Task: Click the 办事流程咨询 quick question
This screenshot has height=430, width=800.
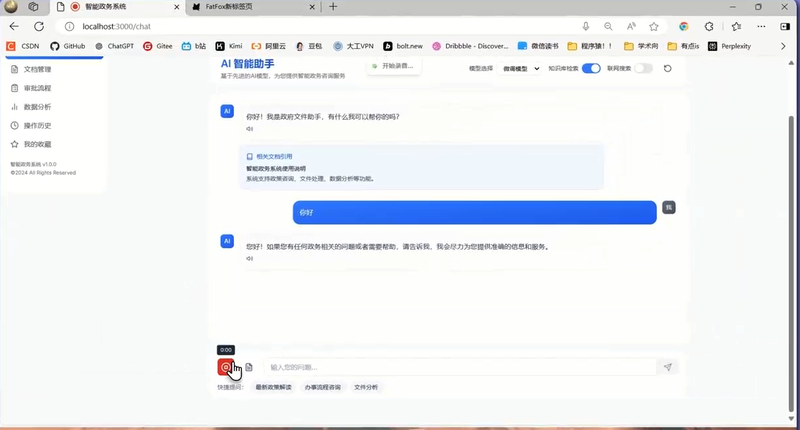Action: click(322, 387)
